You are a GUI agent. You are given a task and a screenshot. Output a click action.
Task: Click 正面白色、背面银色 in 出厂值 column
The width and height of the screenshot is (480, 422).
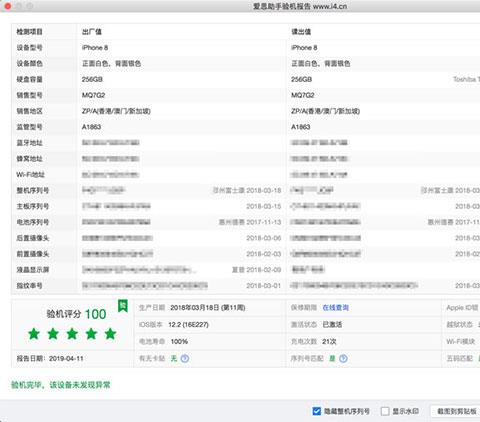tap(112, 63)
